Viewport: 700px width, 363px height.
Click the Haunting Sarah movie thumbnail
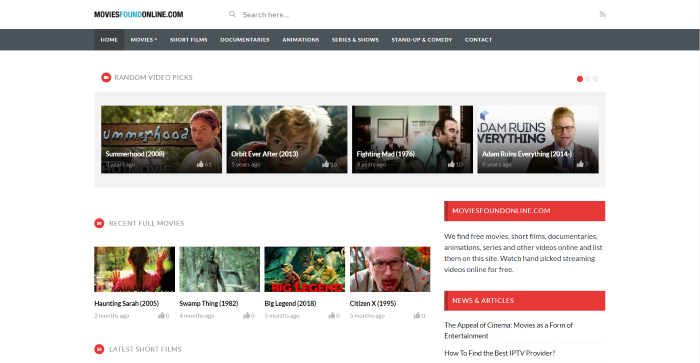coord(134,269)
